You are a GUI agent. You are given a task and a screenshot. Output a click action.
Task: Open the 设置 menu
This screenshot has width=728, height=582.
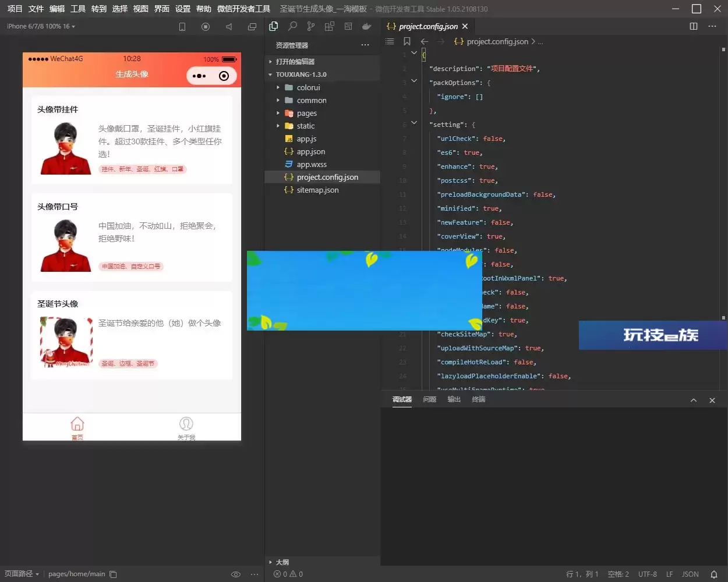point(182,9)
